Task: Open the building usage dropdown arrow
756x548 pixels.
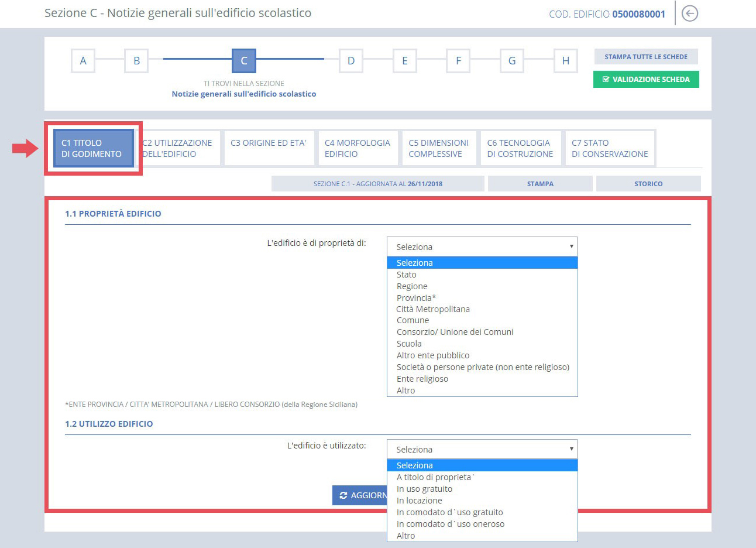Action: point(572,449)
